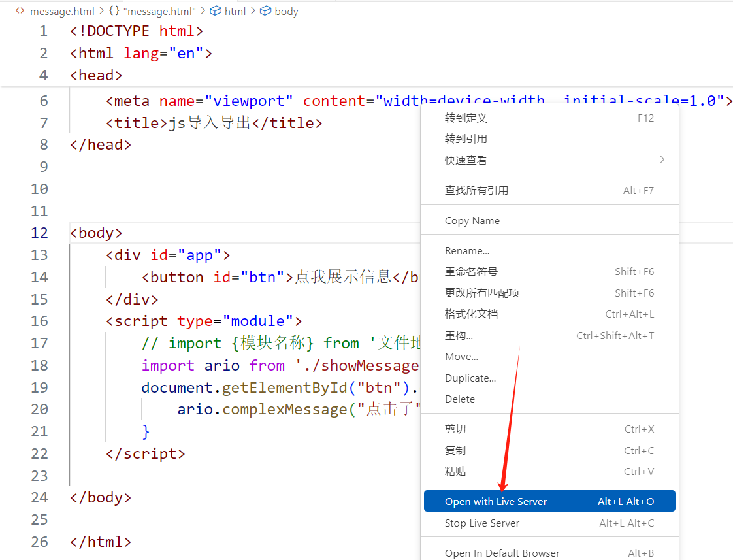Click the button id="btn" code line
Image resolution: width=733 pixels, height=560 pixels.
tap(280, 277)
